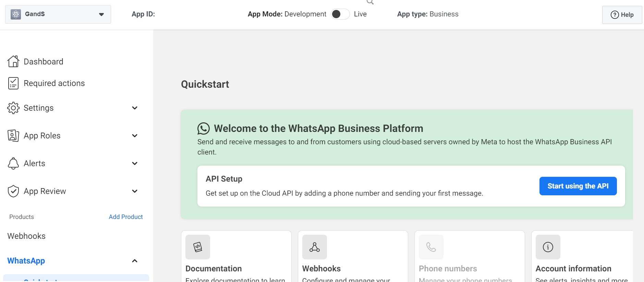Select App Roles menu item
644x282 pixels.
[x=42, y=136]
